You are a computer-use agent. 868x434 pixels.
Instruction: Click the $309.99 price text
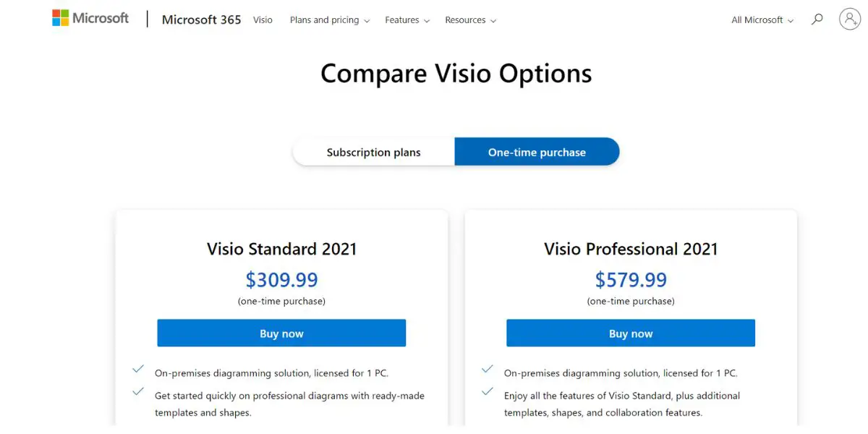pyautogui.click(x=281, y=279)
